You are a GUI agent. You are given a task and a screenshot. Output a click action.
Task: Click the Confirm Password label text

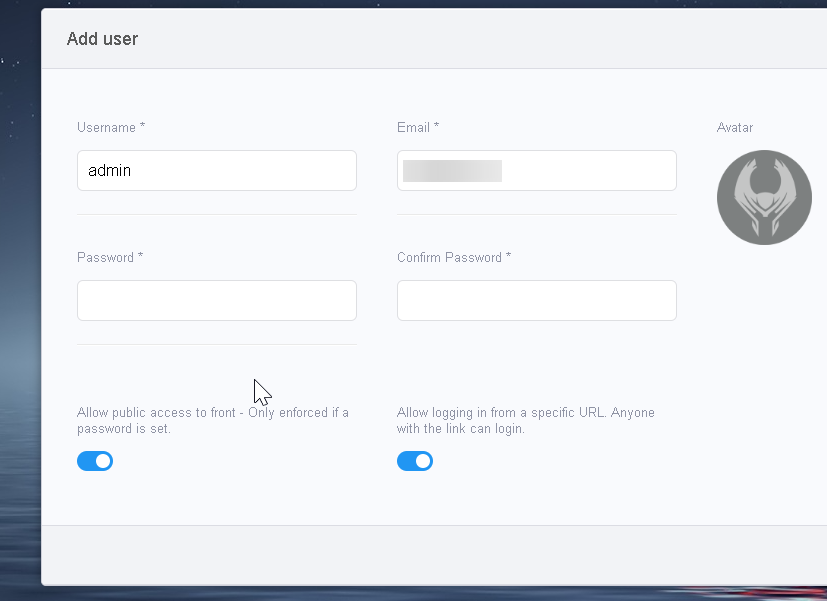[452, 257]
